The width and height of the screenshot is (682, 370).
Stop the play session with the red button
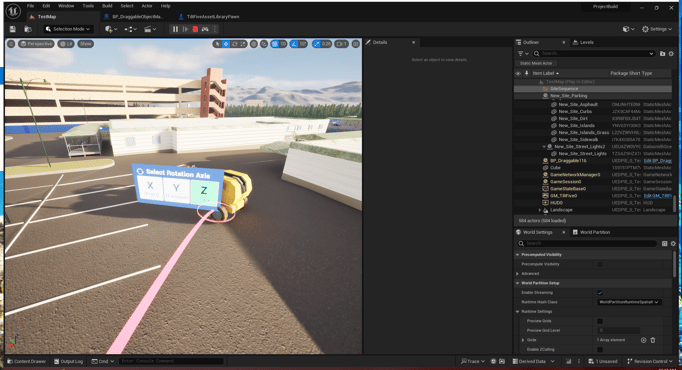[195, 29]
